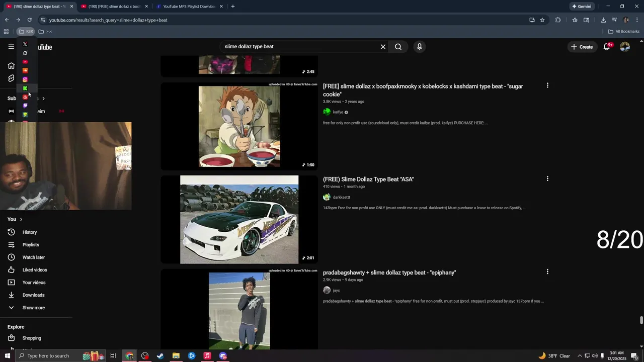The width and height of the screenshot is (644, 362).
Task: Start voice search with the microphone icon
Action: (x=419, y=47)
